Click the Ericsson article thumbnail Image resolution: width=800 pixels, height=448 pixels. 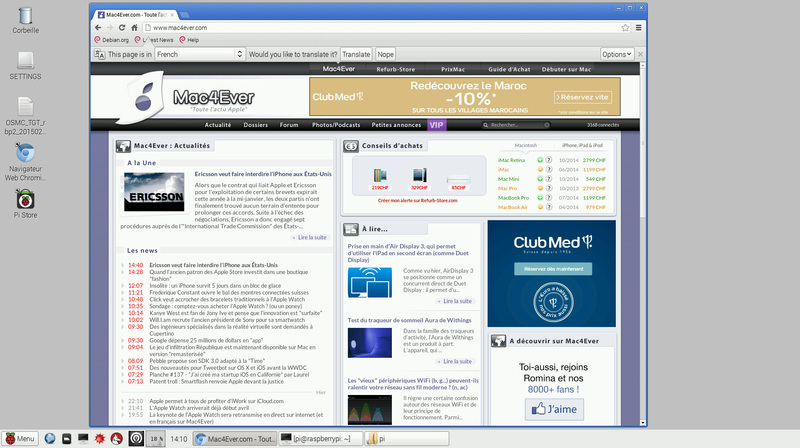click(154, 192)
